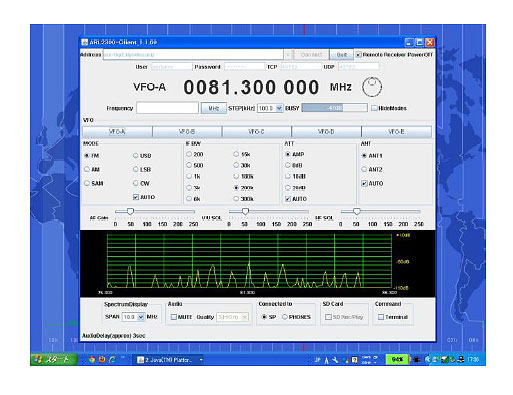Click the Java icon in the title bar

pyautogui.click(x=85, y=42)
